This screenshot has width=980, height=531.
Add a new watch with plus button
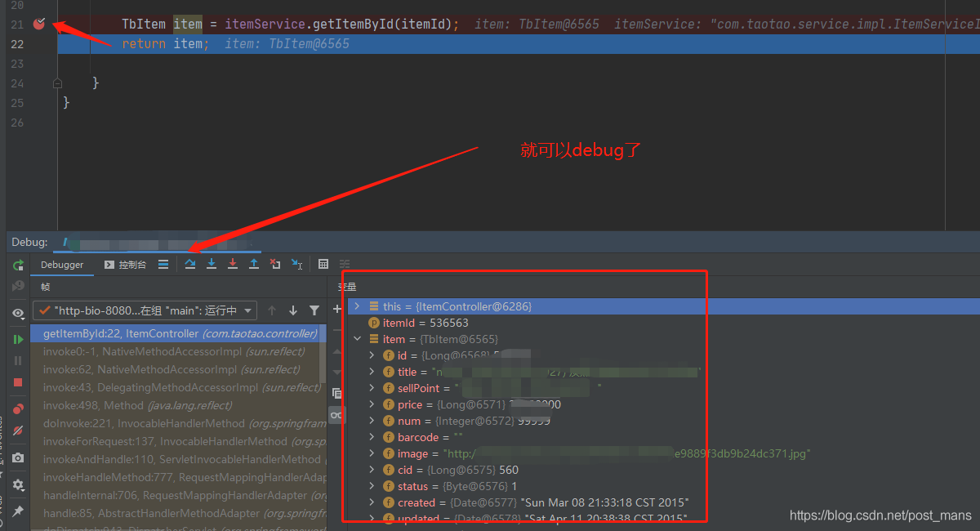click(336, 310)
